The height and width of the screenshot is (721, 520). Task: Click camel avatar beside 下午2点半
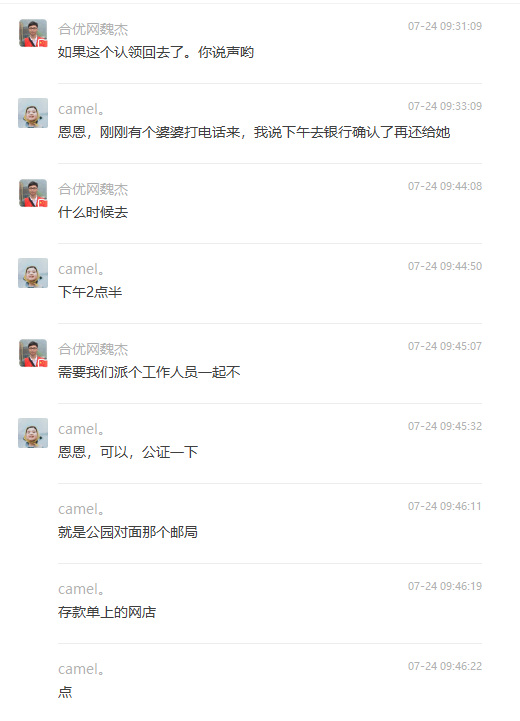click(33, 273)
